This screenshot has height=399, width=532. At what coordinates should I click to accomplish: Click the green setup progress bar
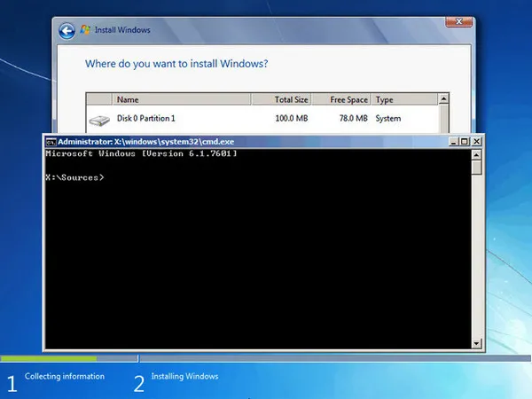[49, 358]
